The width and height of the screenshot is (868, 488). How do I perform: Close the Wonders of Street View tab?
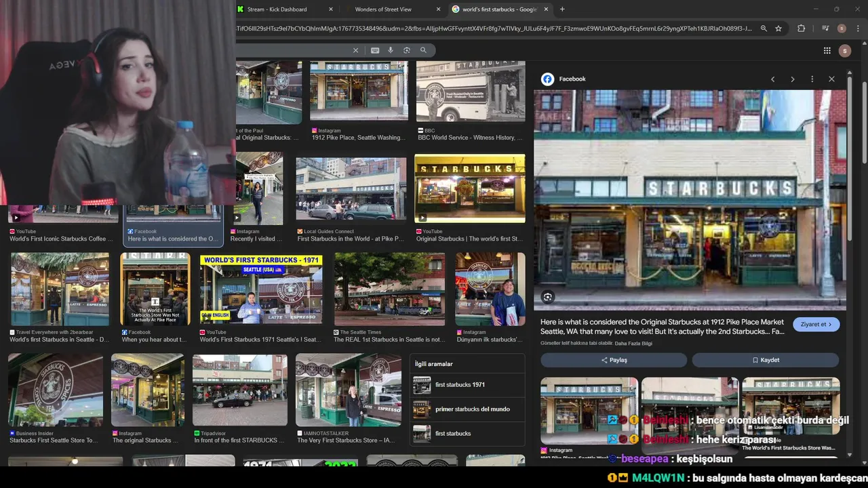438,9
